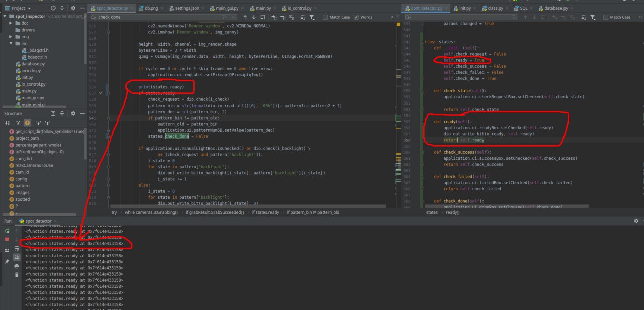Click Project panel settings gear icon

tap(72, 8)
